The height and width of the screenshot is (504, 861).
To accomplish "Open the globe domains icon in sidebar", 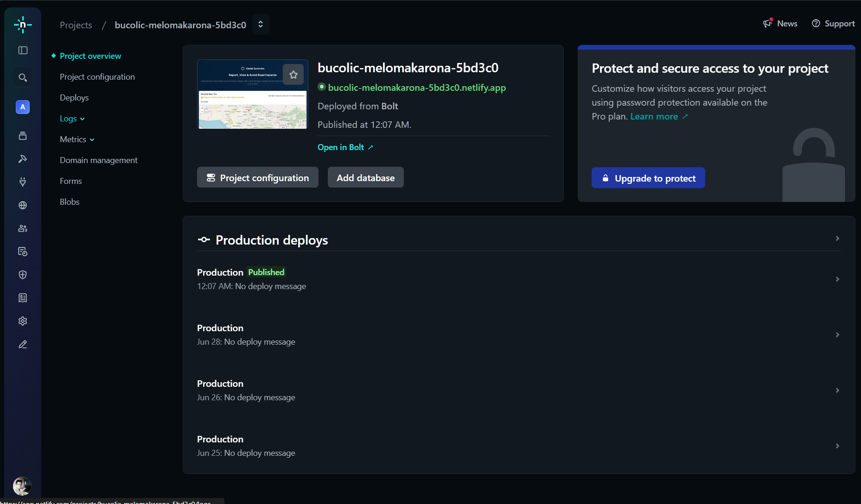I will pos(23,205).
